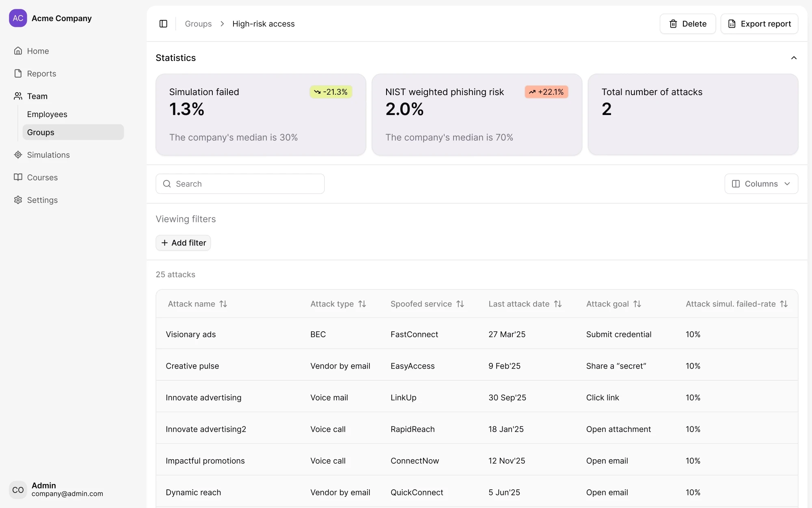Collapse the Statistics section chevron
This screenshot has width=812, height=508.
tap(794, 58)
